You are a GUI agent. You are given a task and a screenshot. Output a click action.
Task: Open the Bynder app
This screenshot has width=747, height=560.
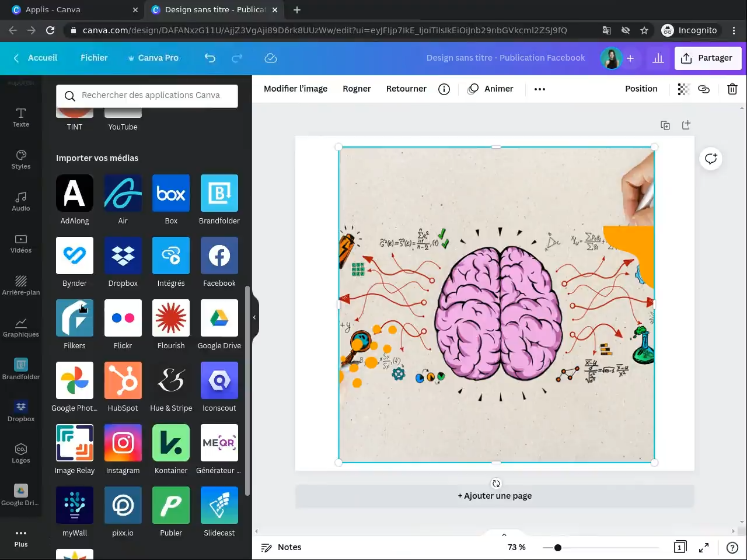(75, 256)
